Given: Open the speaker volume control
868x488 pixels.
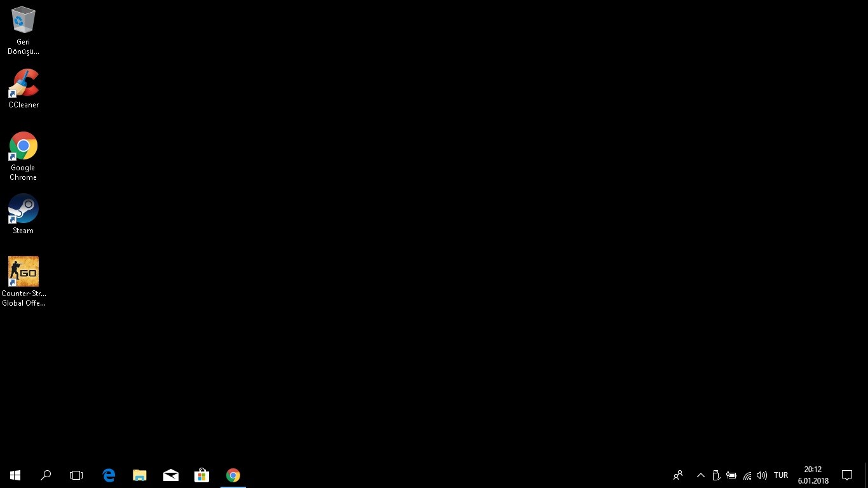Looking at the screenshot, I should pyautogui.click(x=762, y=475).
